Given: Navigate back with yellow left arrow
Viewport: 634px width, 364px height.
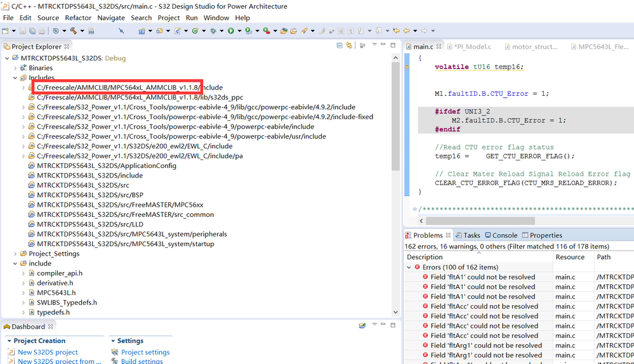Looking at the screenshot, I should point(406,30).
